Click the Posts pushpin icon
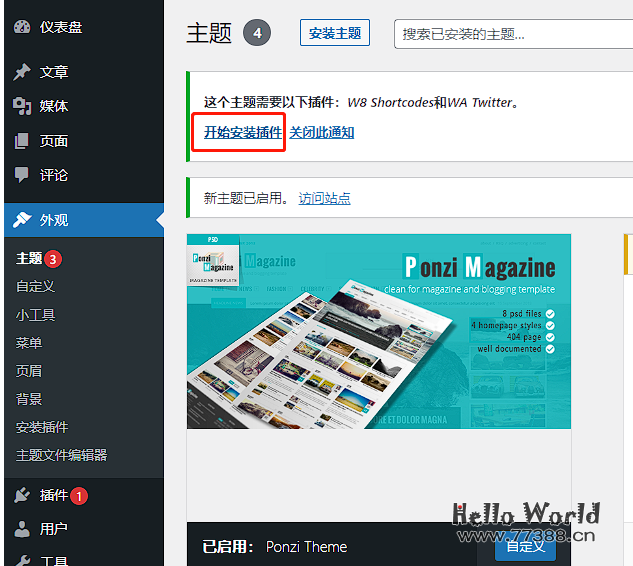Image resolution: width=633 pixels, height=566 pixels. tap(22, 72)
